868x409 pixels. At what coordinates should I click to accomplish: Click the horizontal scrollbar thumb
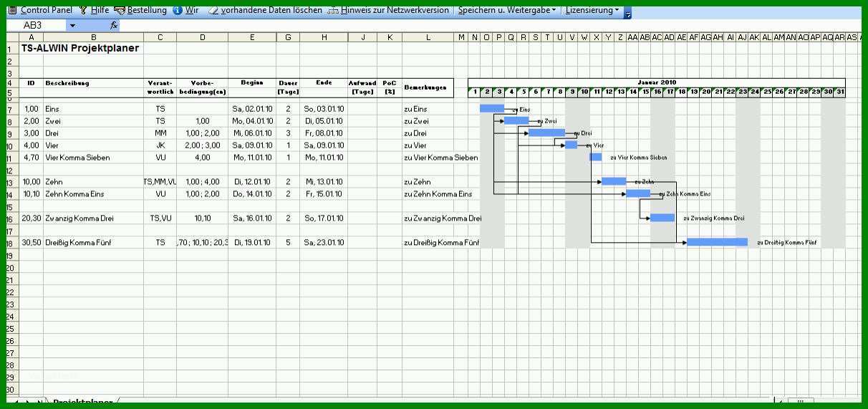pos(801,402)
